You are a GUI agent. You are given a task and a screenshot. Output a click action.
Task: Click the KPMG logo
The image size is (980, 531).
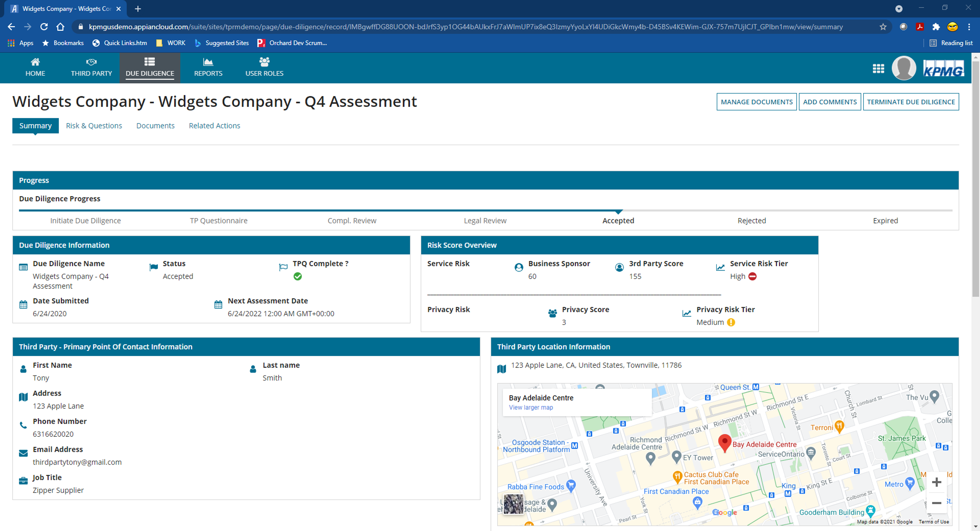tap(944, 68)
